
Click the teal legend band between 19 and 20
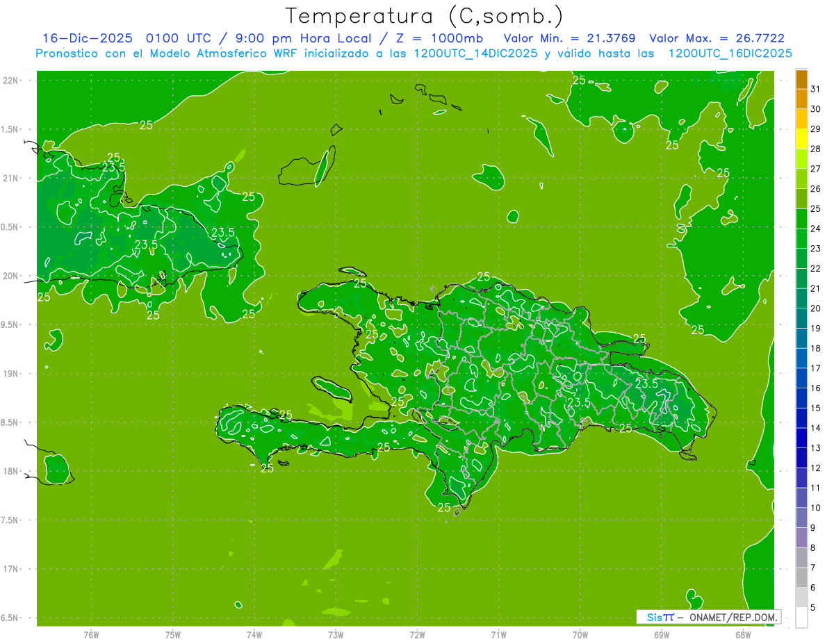coord(801,319)
